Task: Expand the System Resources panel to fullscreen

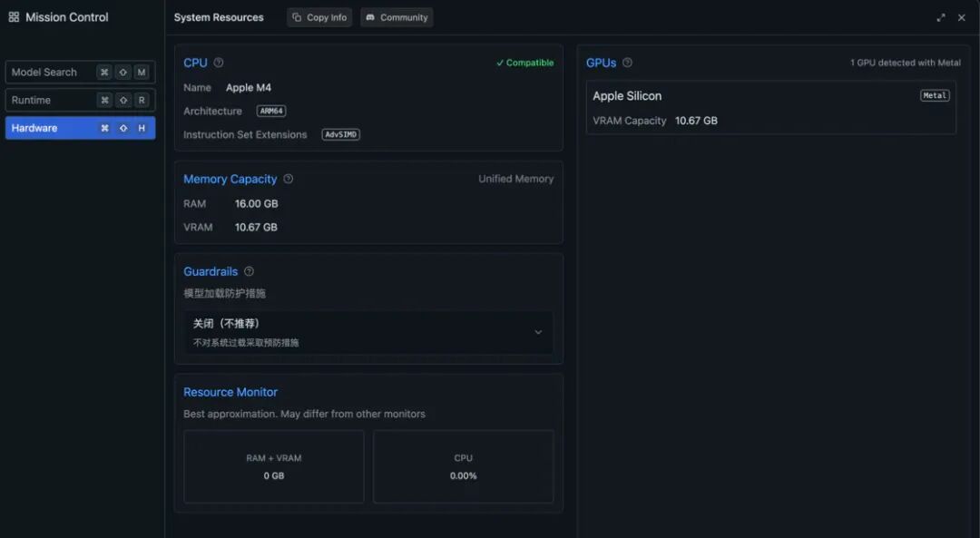Action: coord(941,17)
